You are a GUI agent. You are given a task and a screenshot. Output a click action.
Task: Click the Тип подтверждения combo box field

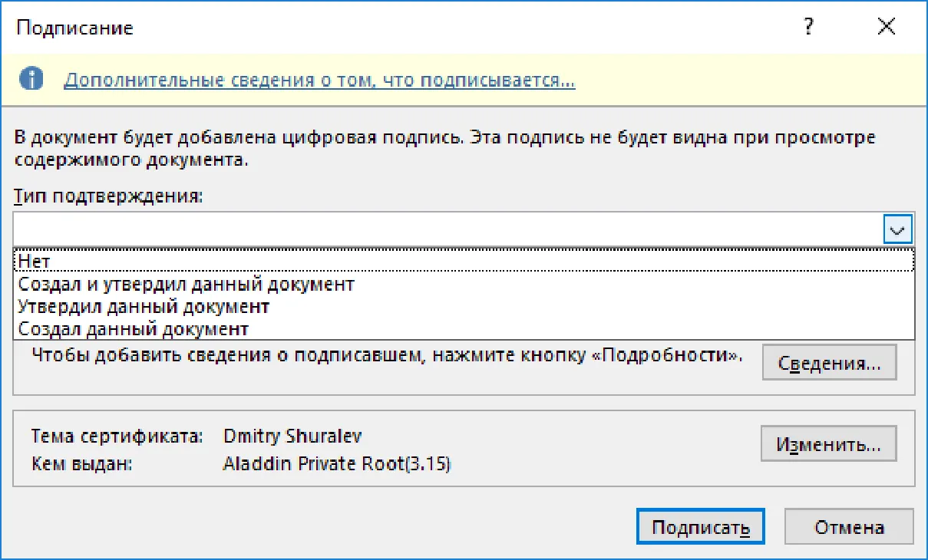464,229
